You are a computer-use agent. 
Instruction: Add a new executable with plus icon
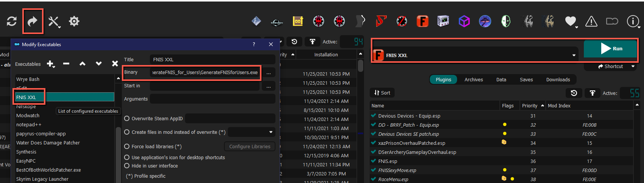50,64
